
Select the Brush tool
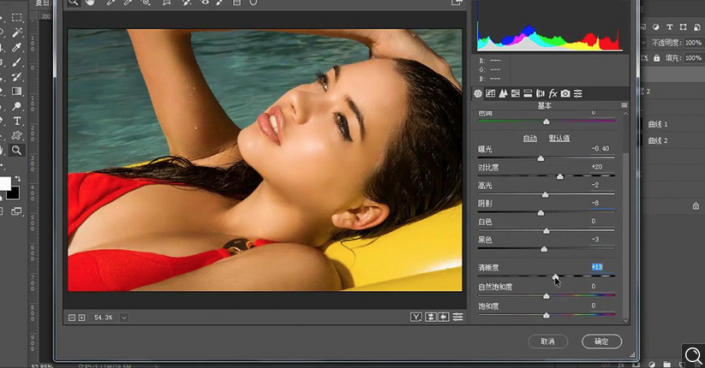17,62
